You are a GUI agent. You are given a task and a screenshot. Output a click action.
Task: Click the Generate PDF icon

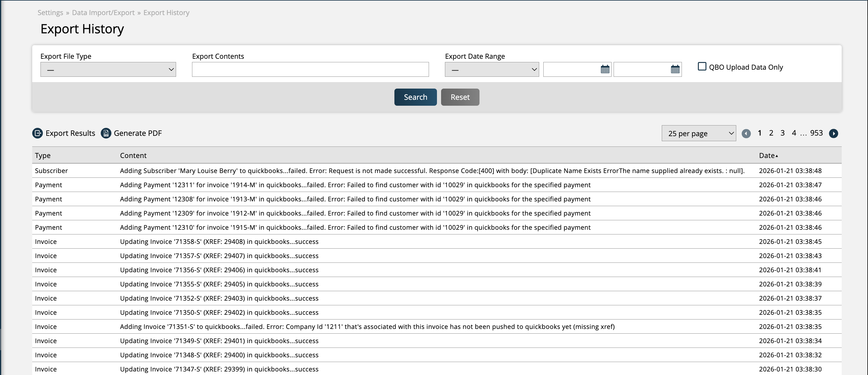(106, 133)
